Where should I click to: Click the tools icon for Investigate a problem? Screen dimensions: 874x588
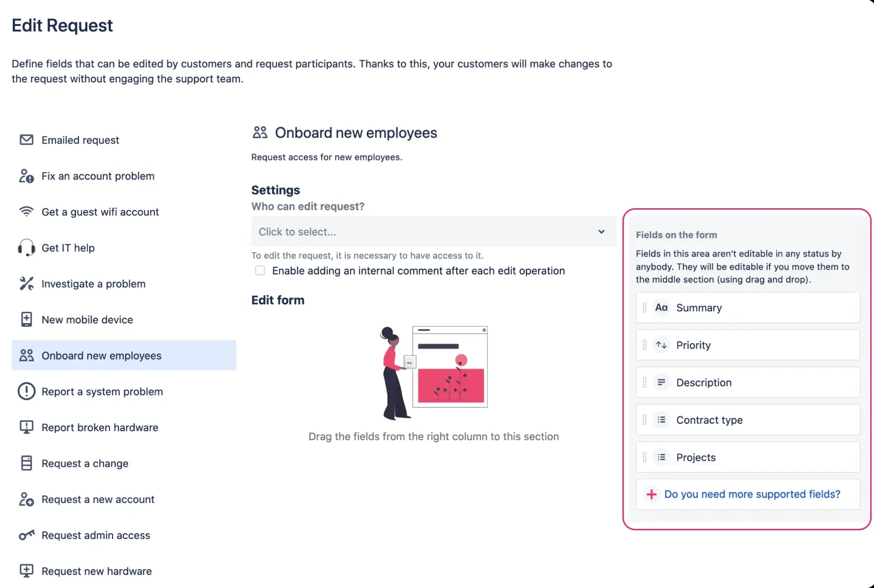tap(26, 284)
